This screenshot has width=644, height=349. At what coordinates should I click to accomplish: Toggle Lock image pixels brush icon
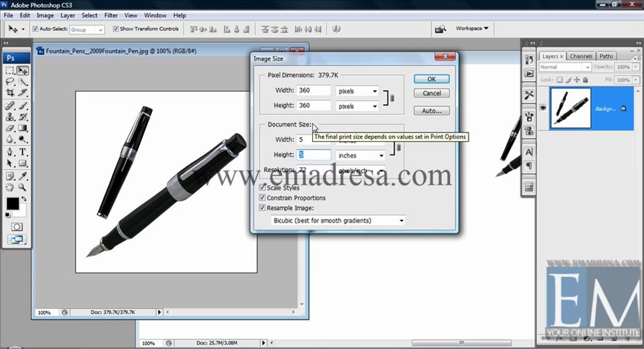pyautogui.click(x=569, y=80)
